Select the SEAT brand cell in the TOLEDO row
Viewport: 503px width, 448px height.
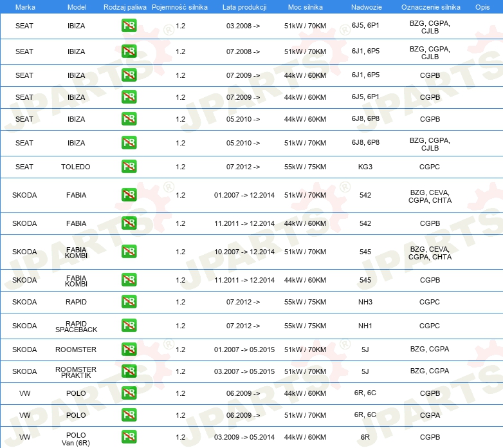tap(24, 167)
